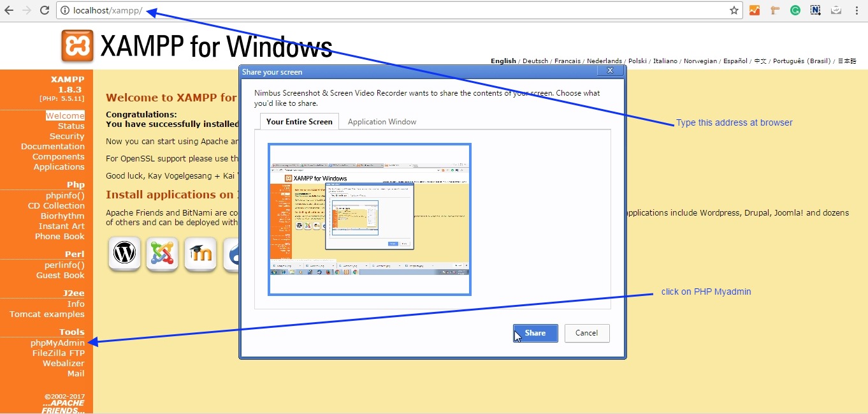This screenshot has height=414, width=868.
Task: Open the Joomla application icon
Action: [x=163, y=253]
